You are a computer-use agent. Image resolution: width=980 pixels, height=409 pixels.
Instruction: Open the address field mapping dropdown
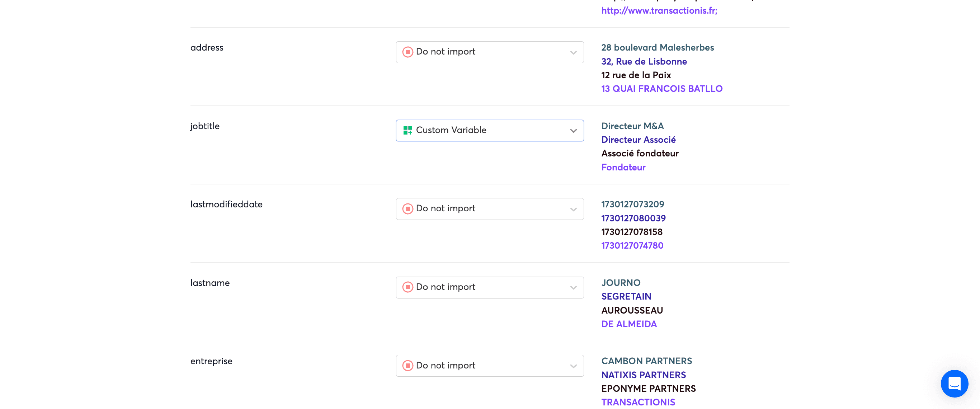[490, 52]
